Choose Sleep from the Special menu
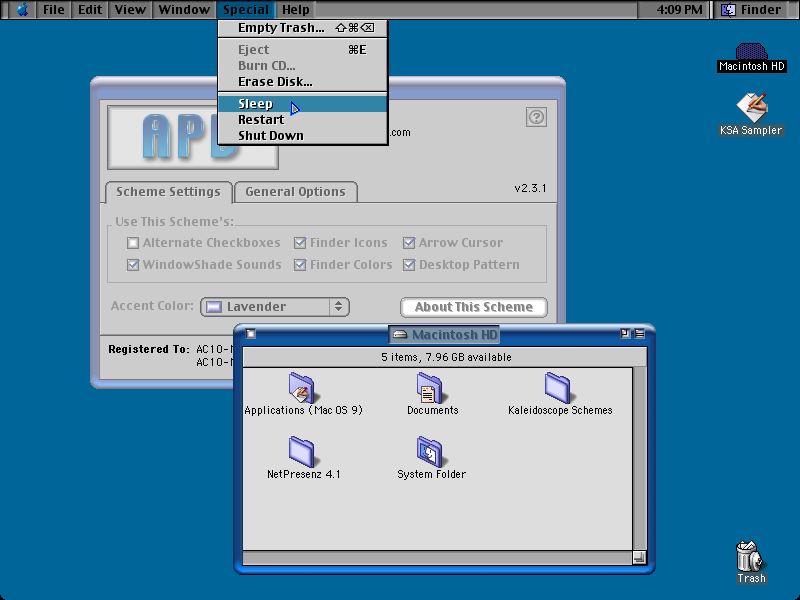 click(x=303, y=104)
